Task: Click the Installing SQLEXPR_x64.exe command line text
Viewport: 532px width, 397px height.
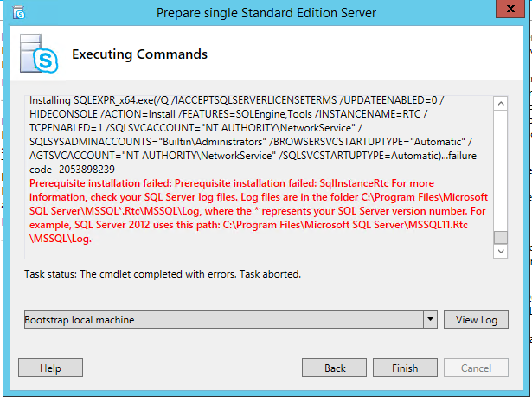Action: tap(253, 135)
